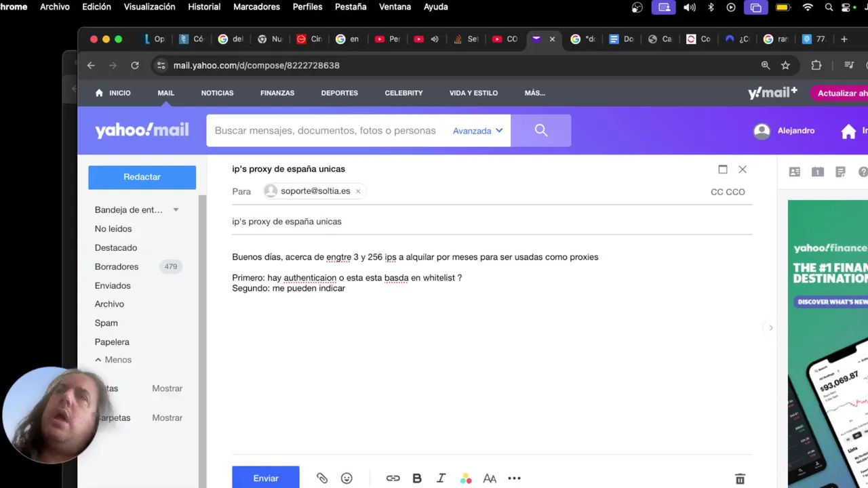
Task: Show the Carpetas section
Action: click(167, 418)
